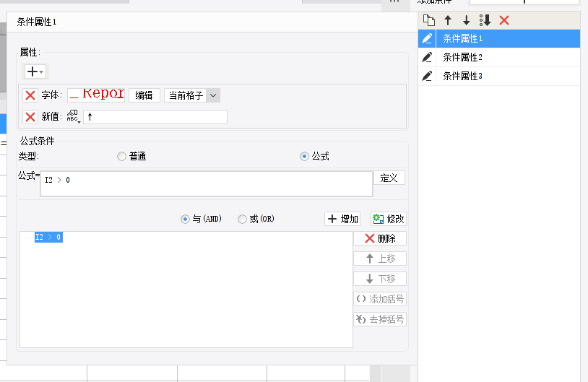Choose the 与(AND) join radio button
588x382 pixels.
coord(185,219)
